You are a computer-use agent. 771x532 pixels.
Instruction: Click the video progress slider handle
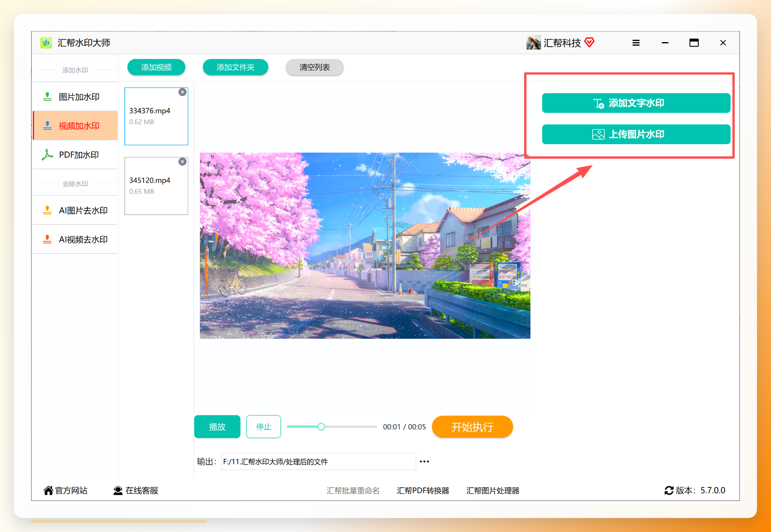pos(321,426)
